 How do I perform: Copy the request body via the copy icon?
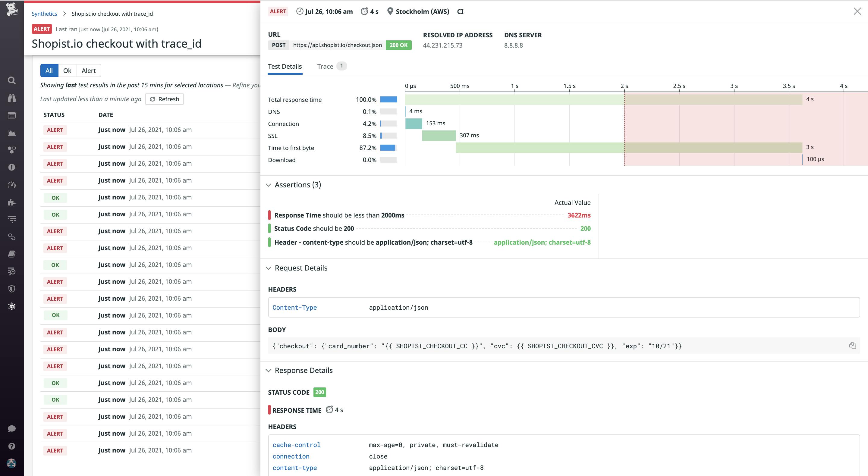(853, 346)
